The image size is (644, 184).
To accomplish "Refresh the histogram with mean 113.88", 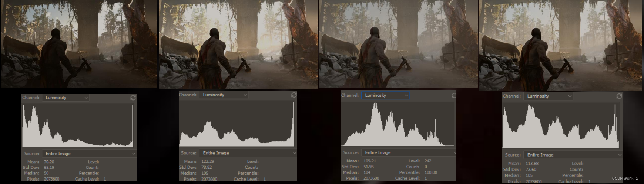I will coord(619,96).
